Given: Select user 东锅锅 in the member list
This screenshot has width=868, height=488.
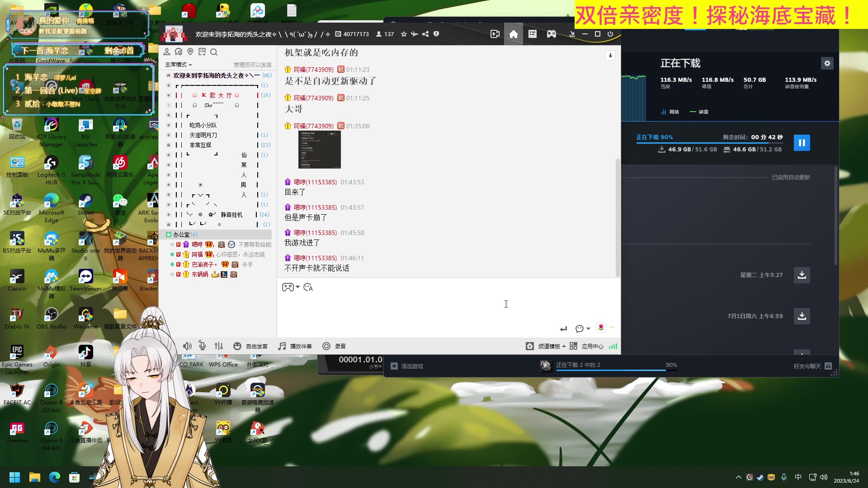Looking at the screenshot, I should [200, 274].
